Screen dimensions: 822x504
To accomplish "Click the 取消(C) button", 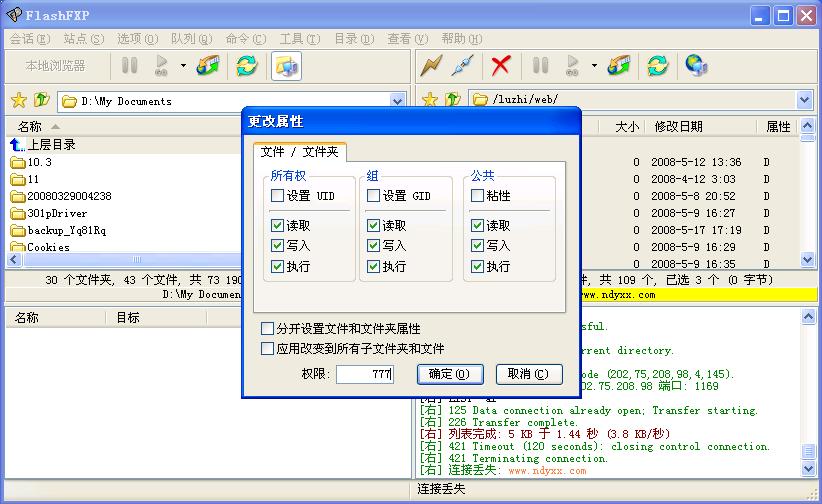I will 527,374.
